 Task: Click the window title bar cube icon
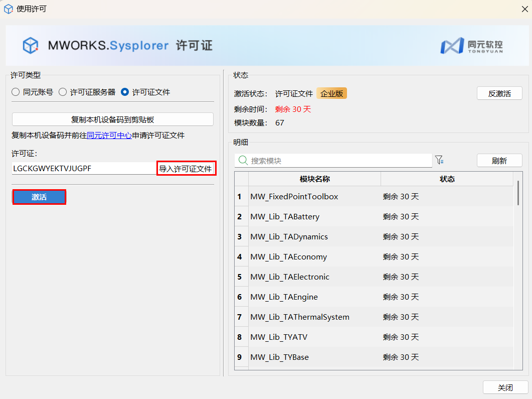[x=9, y=9]
